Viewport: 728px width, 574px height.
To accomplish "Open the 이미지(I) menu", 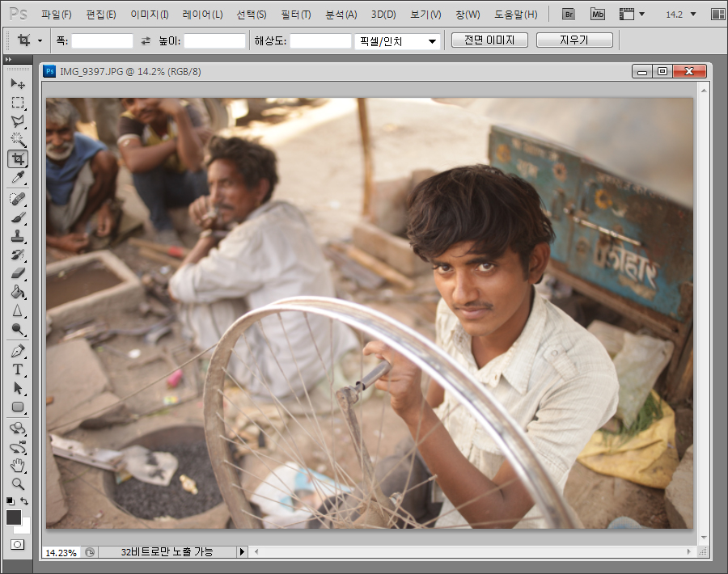I will coord(150,15).
